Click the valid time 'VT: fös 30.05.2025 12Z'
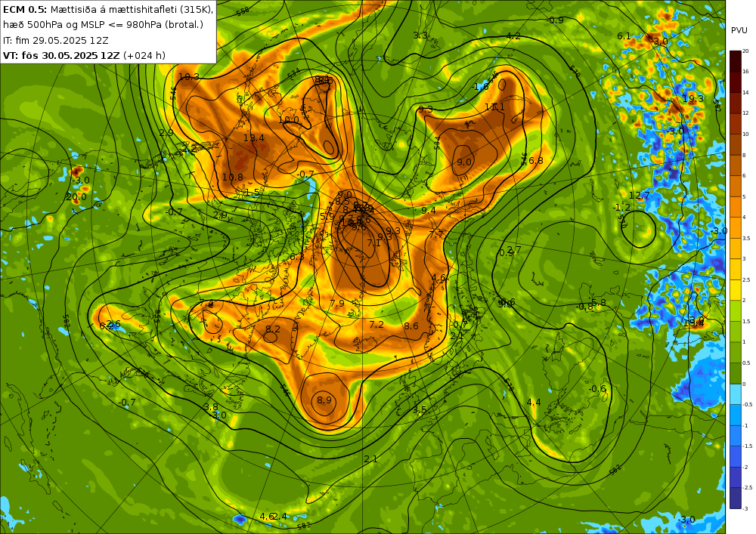 61,55
